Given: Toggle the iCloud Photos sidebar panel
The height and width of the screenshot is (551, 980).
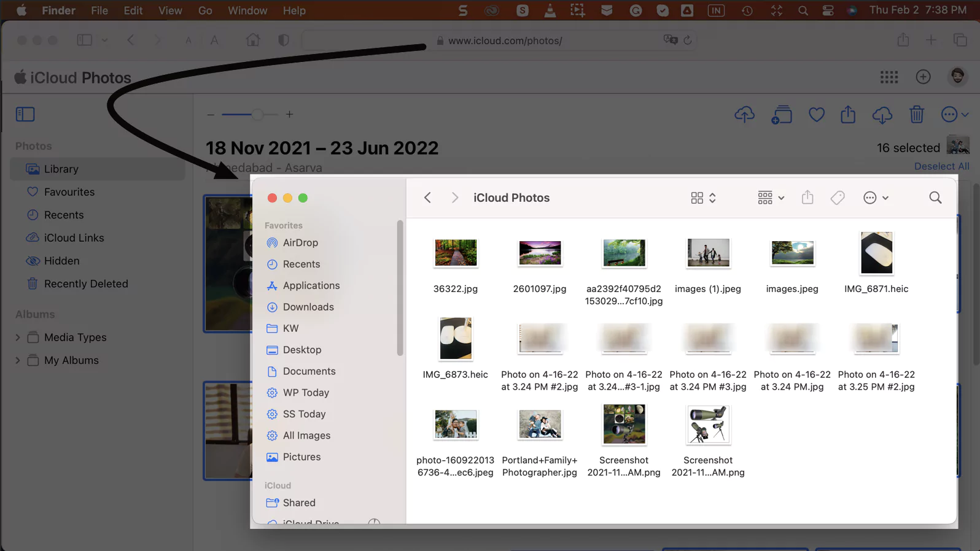Looking at the screenshot, I should click(x=25, y=114).
